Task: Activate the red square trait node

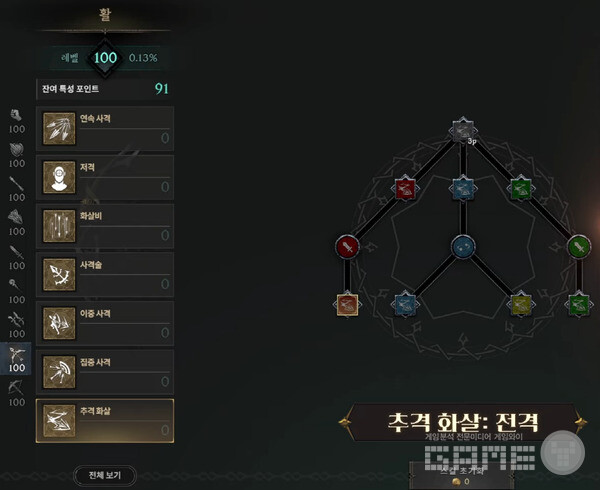Action: click(x=405, y=189)
